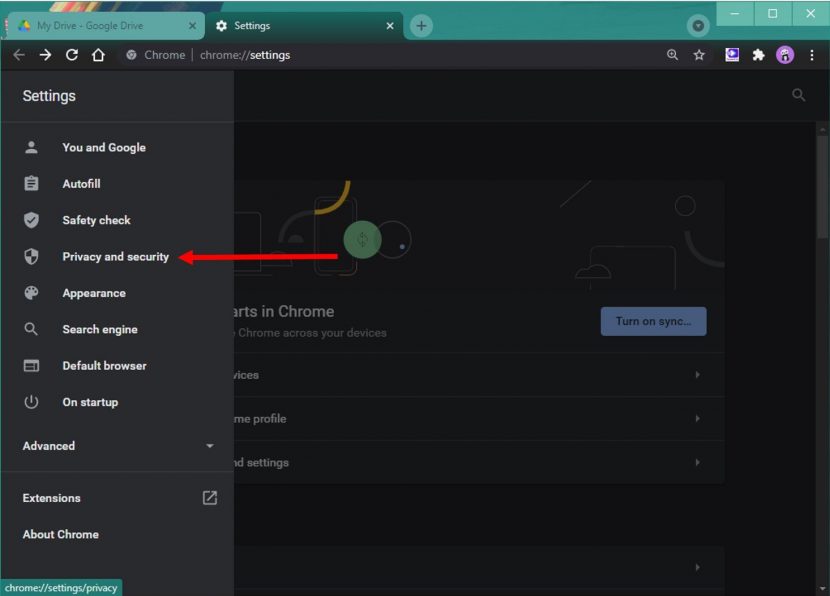The height and width of the screenshot is (596, 830).
Task: Click the Google Drive tab favicon
Action: pos(24,26)
